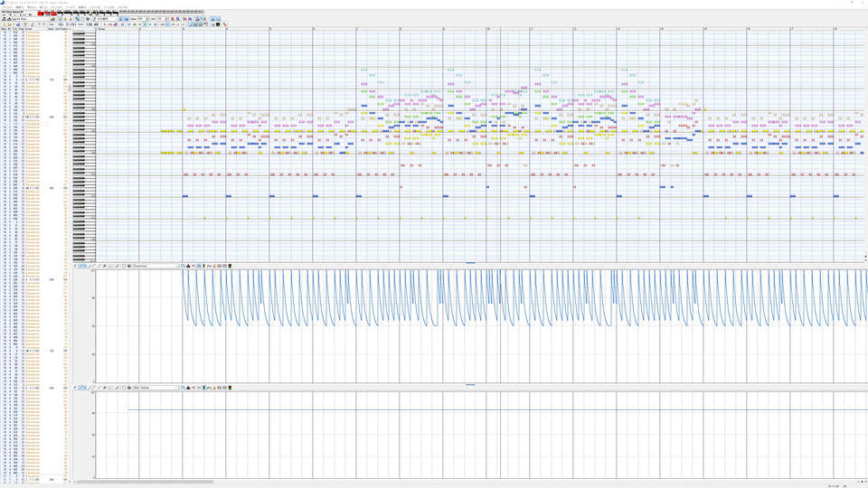Select the rectangle selection tool in the main toolbar
Image resolution: width=868 pixels, height=488 pixels.
(x=82, y=19)
